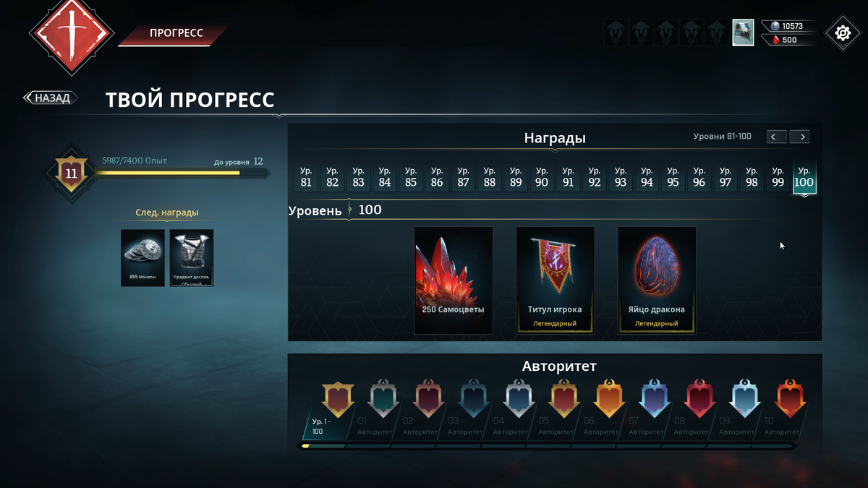Select the player helmet avatar icon
Viewport: 868px width, 488px height.
[x=743, y=33]
